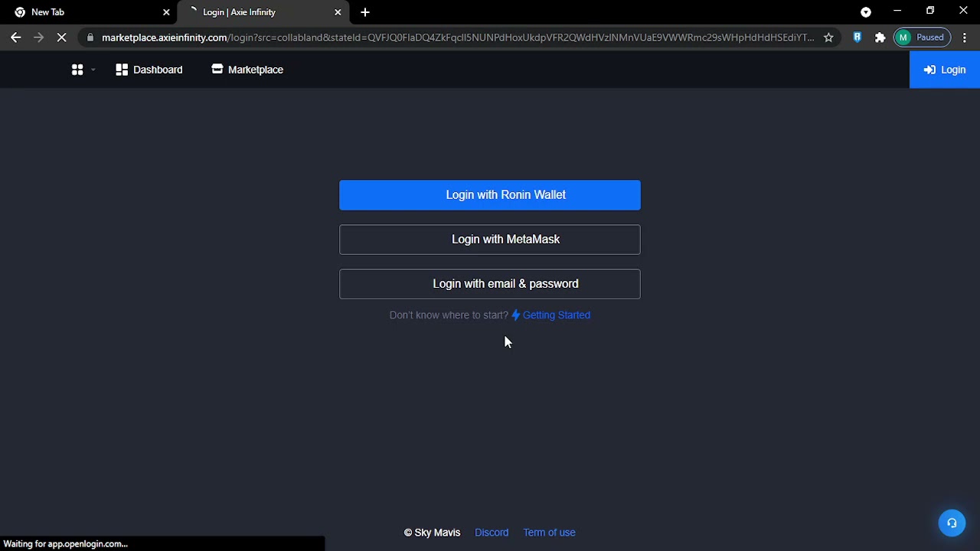Switch to the New Tab browser tab
The image size is (980, 551).
click(x=88, y=12)
